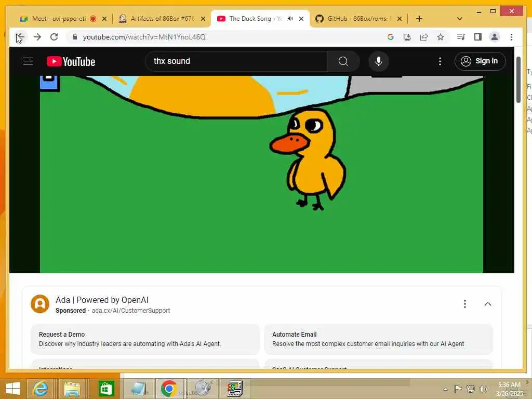Open the 86Box computer icon on taskbar
This screenshot has height=399, width=532.
(x=235, y=389)
